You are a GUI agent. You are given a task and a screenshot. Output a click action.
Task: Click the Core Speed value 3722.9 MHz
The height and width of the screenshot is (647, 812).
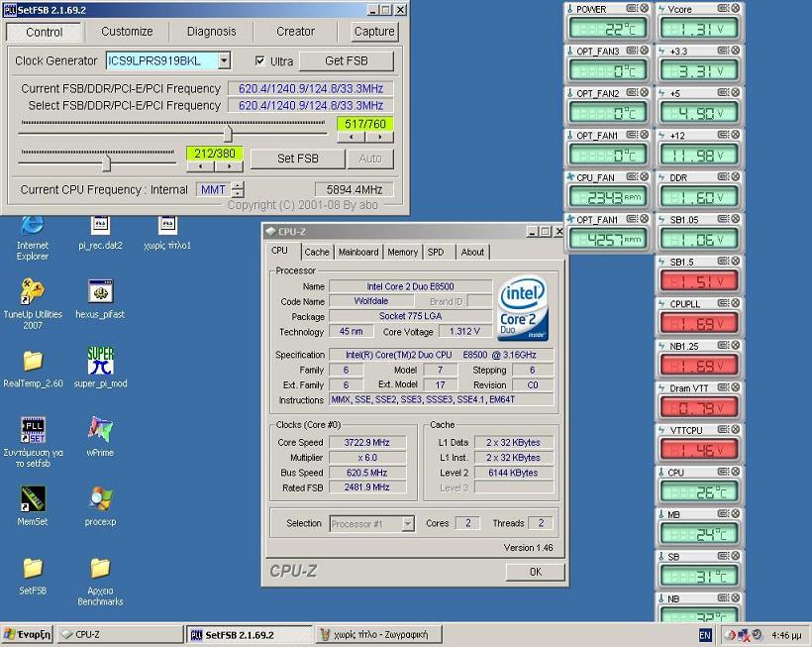pyautogui.click(x=367, y=442)
